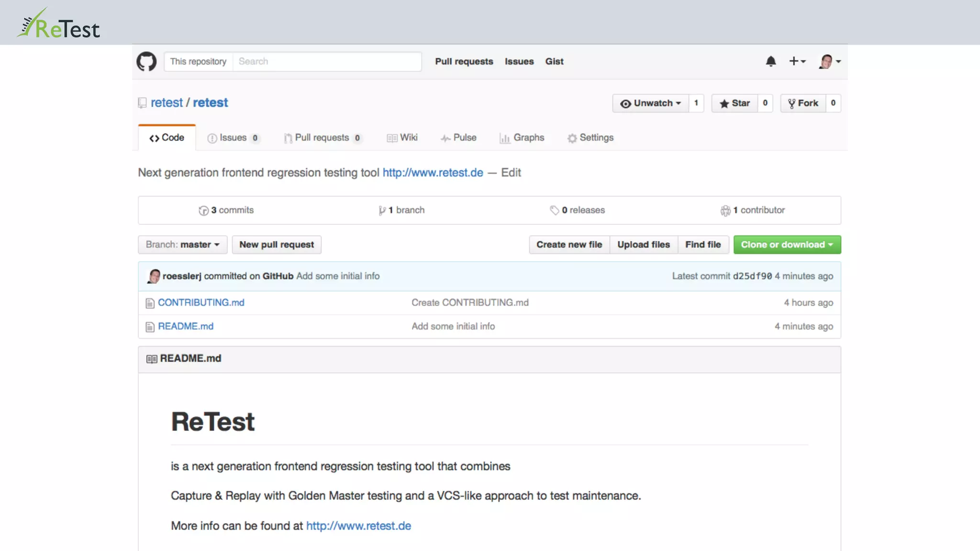Click the roesslerj commit avatar
Image resolution: width=980 pixels, height=551 pixels.
(x=154, y=276)
